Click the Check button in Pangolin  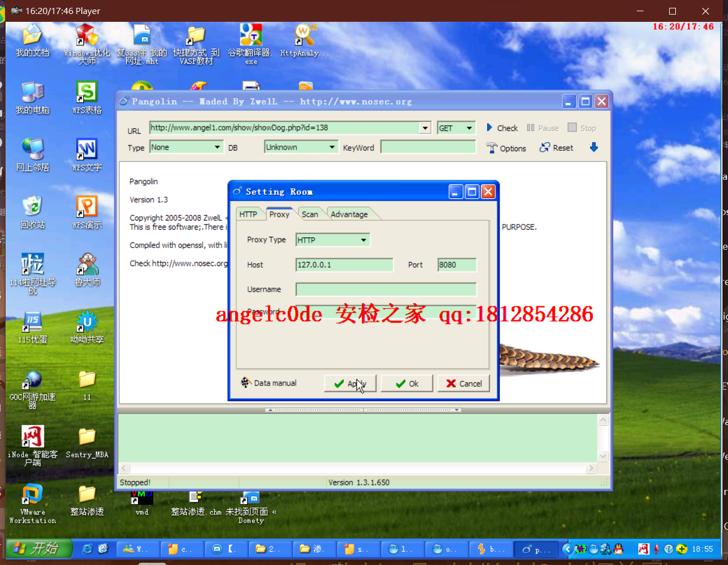pyautogui.click(x=502, y=128)
